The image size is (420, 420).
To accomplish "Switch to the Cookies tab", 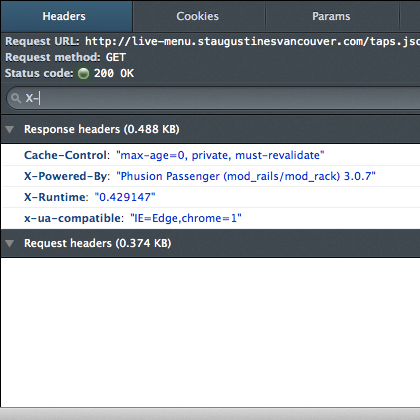I will pos(199,16).
